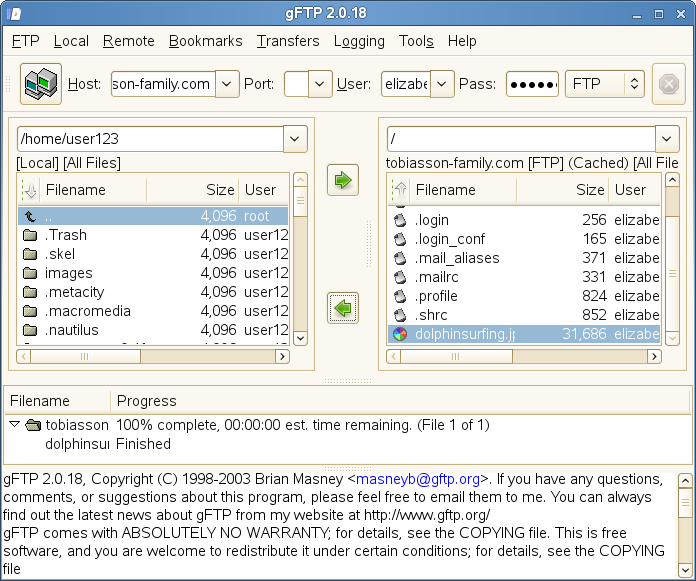This screenshot has height=581, width=696.
Task: Click the images folder icon
Action: 30,273
